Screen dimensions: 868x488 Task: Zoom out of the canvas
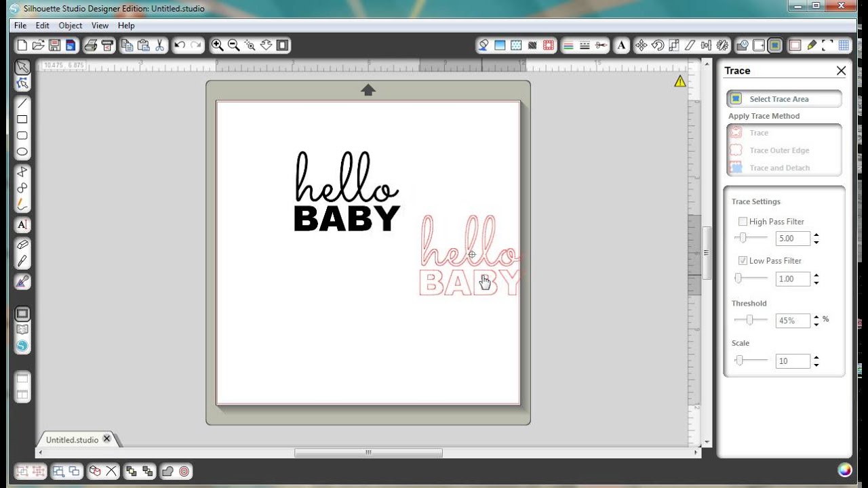pos(233,45)
